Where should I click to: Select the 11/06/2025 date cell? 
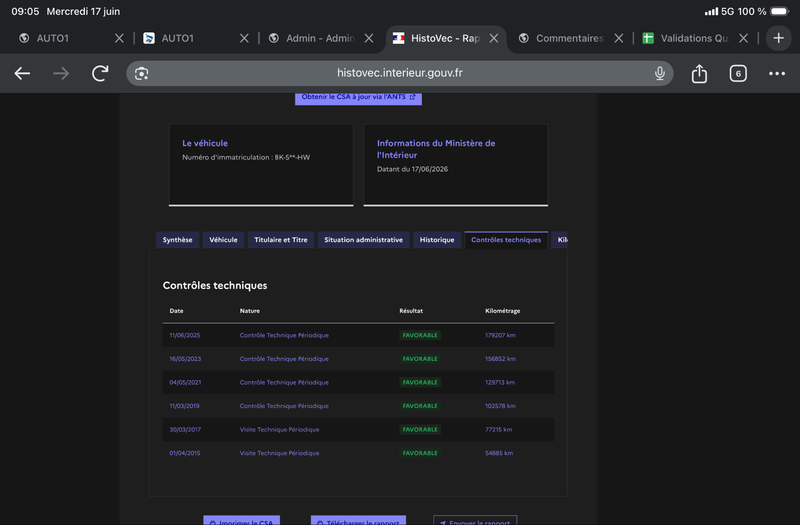(x=185, y=335)
